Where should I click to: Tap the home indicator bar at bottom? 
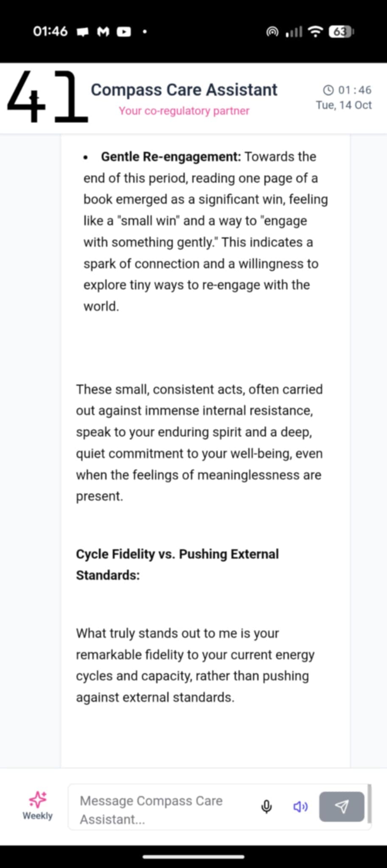[x=193, y=857]
